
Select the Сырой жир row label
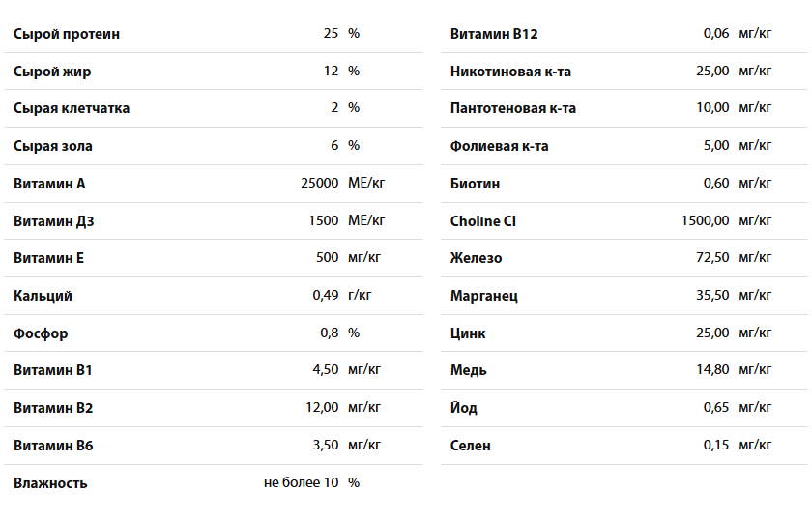[x=52, y=72]
